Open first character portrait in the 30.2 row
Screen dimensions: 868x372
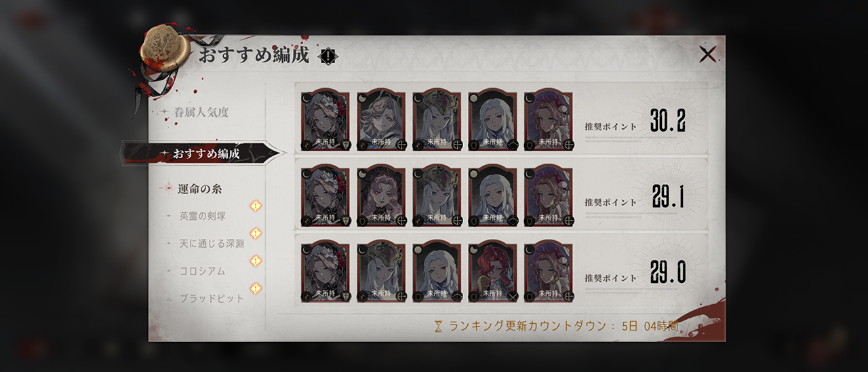point(325,119)
